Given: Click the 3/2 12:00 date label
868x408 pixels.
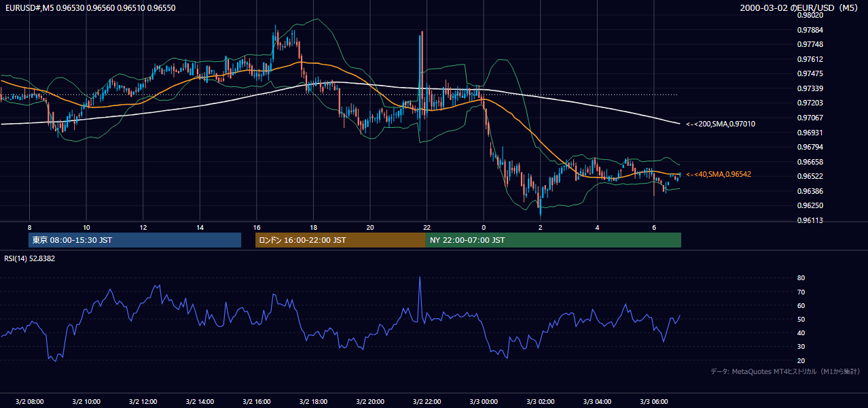Looking at the screenshot, I should pos(143,402).
